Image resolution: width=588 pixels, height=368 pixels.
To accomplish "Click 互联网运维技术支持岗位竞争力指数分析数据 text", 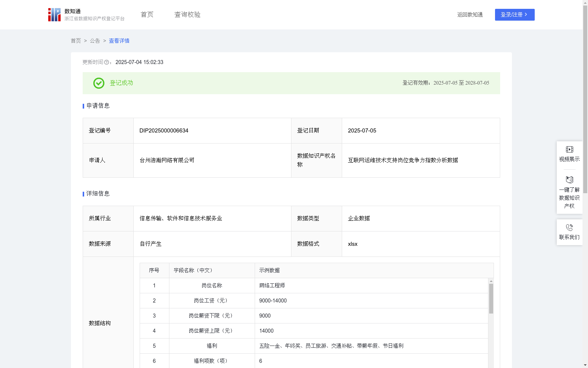I will click(x=403, y=160).
